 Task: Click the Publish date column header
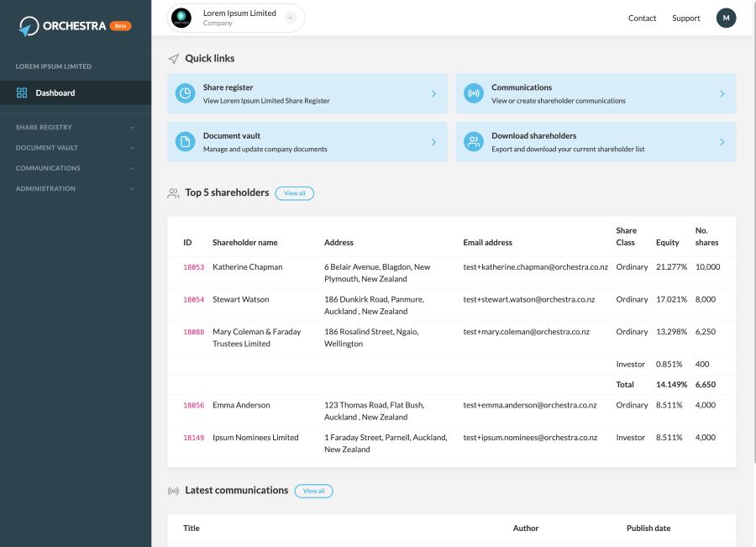coord(648,529)
